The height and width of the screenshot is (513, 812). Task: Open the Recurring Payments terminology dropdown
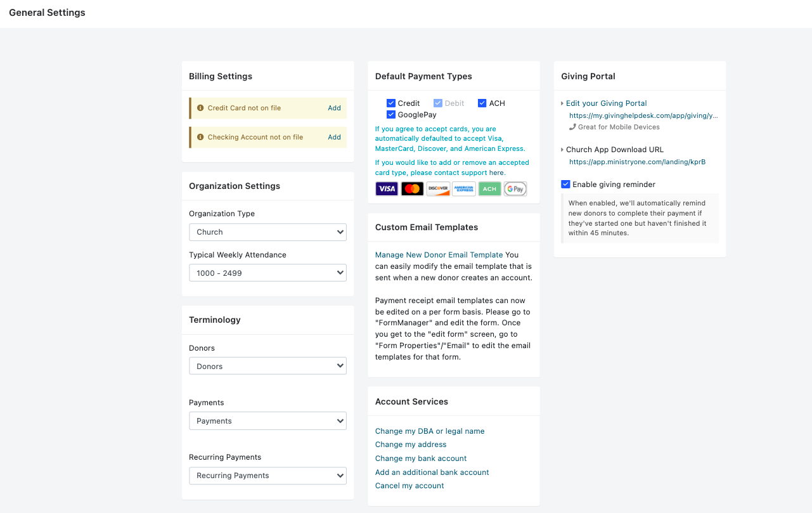click(267, 476)
